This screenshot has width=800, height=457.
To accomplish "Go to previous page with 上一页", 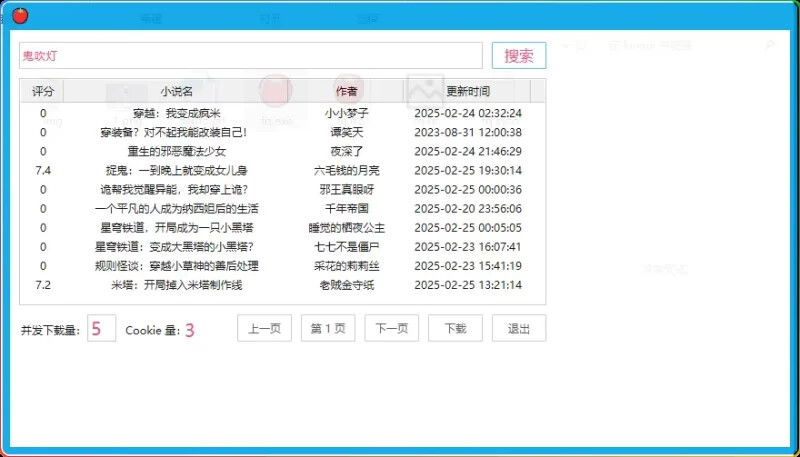I will [264, 329].
